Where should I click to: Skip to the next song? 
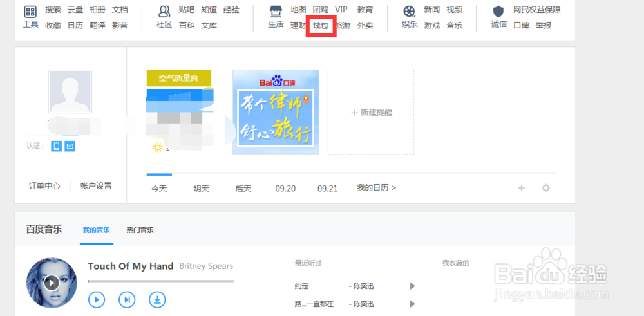pos(127,300)
